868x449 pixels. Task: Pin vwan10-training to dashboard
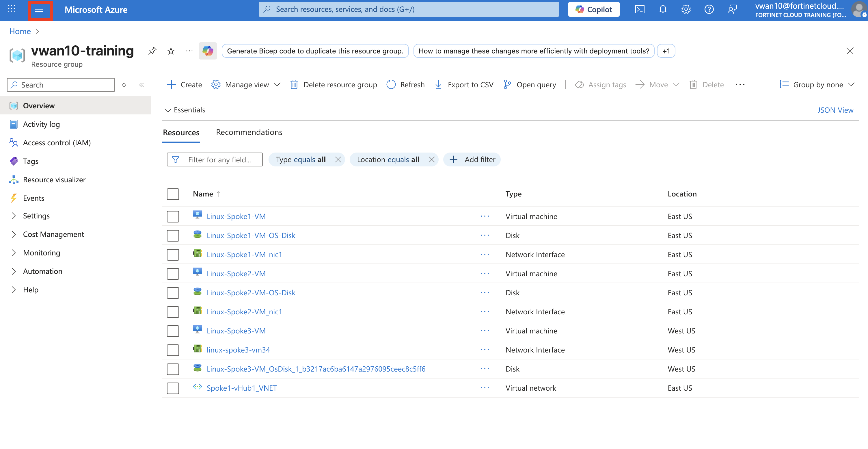(152, 51)
